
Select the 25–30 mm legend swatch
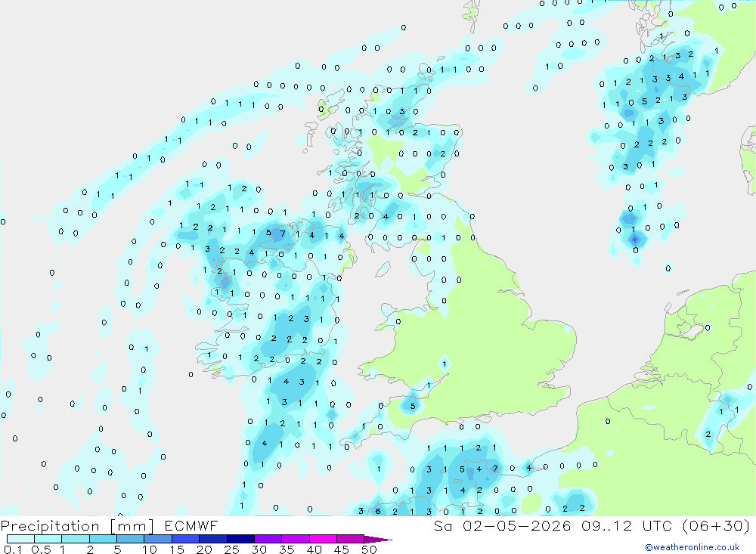pyautogui.click(x=240, y=539)
